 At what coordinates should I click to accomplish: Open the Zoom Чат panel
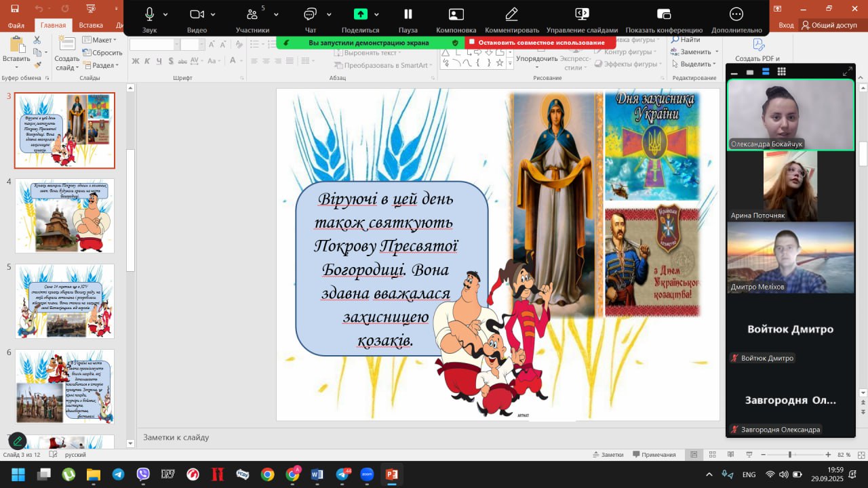click(311, 15)
